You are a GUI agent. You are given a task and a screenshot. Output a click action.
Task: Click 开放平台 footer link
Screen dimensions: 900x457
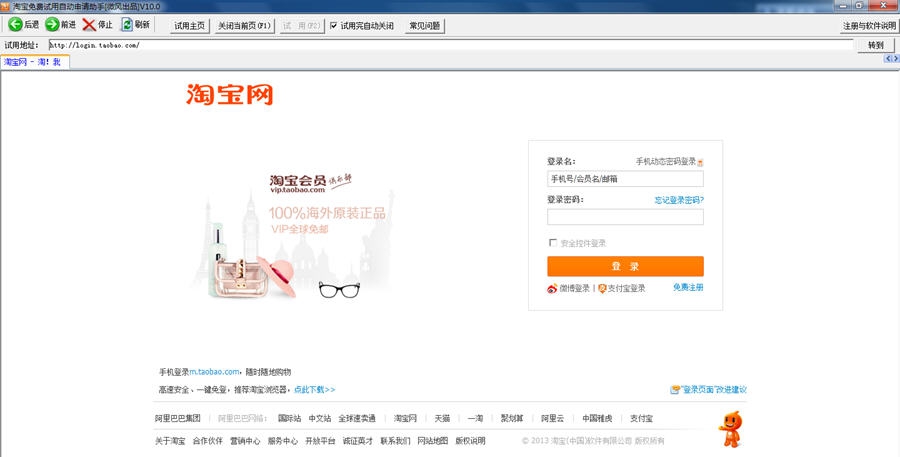(x=320, y=441)
